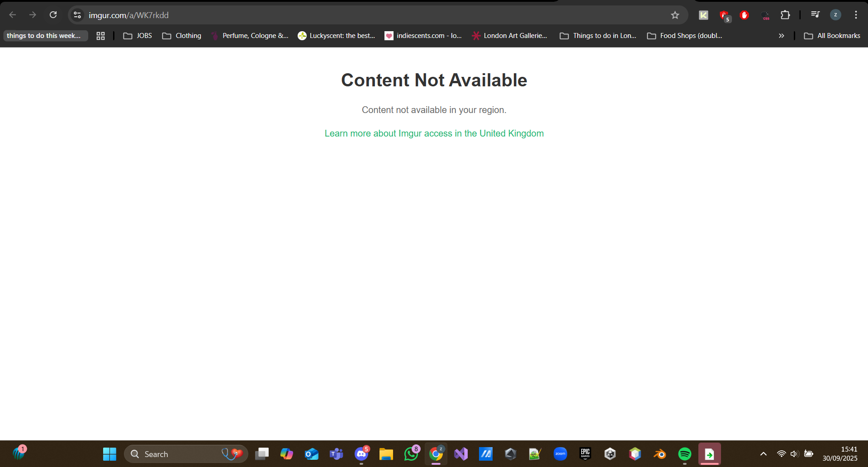Open Unity from the taskbar
Screen dimensions: 868x467
pos(610,454)
